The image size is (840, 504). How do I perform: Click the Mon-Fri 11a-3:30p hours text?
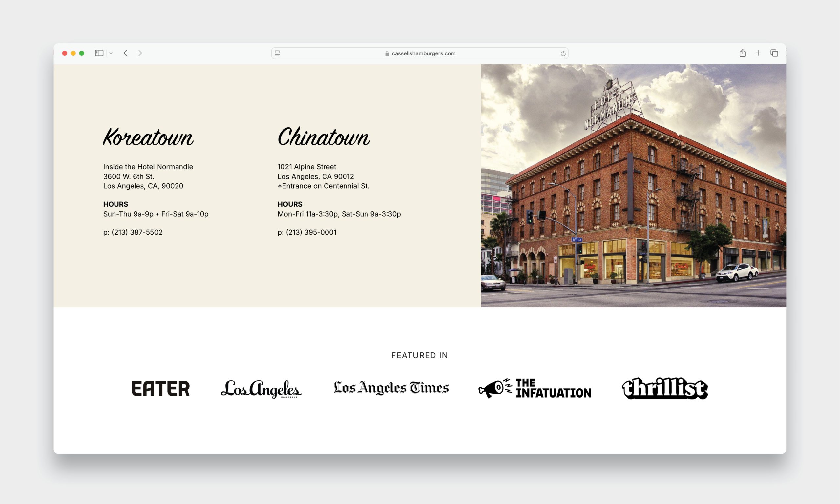(308, 214)
